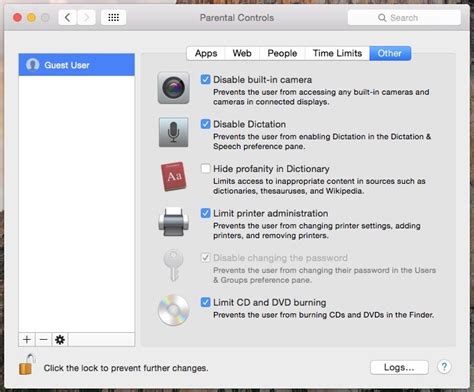474x392 pixels.
Task: Select the Other tab
Action: click(390, 53)
